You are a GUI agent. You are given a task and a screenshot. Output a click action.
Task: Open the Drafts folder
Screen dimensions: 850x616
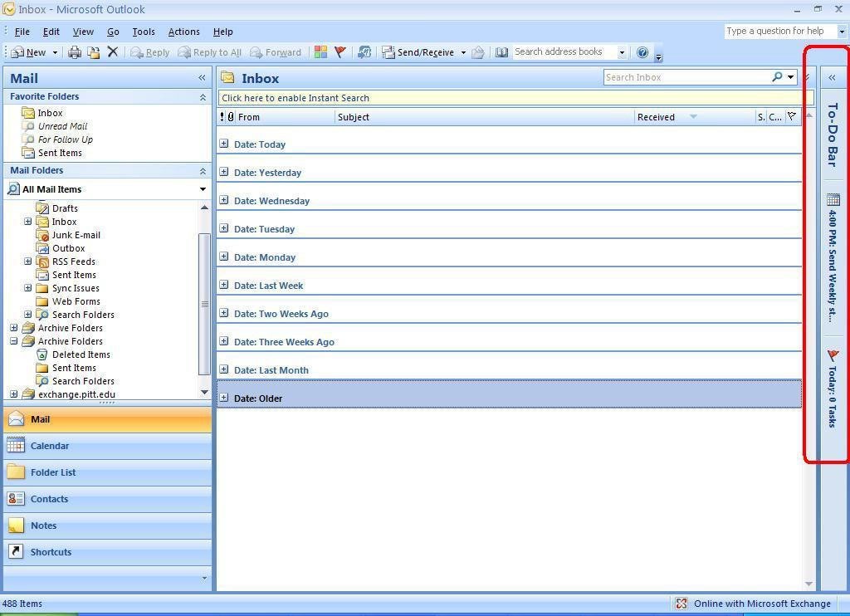(65, 208)
